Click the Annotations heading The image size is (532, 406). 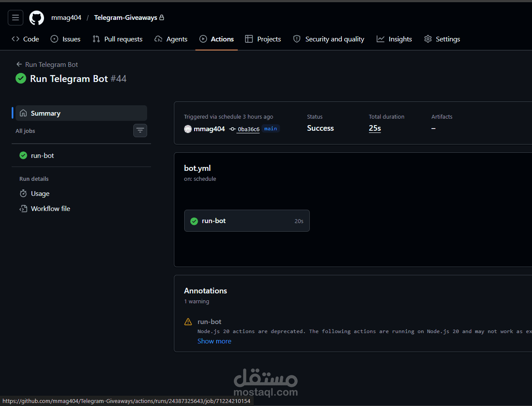206,291
